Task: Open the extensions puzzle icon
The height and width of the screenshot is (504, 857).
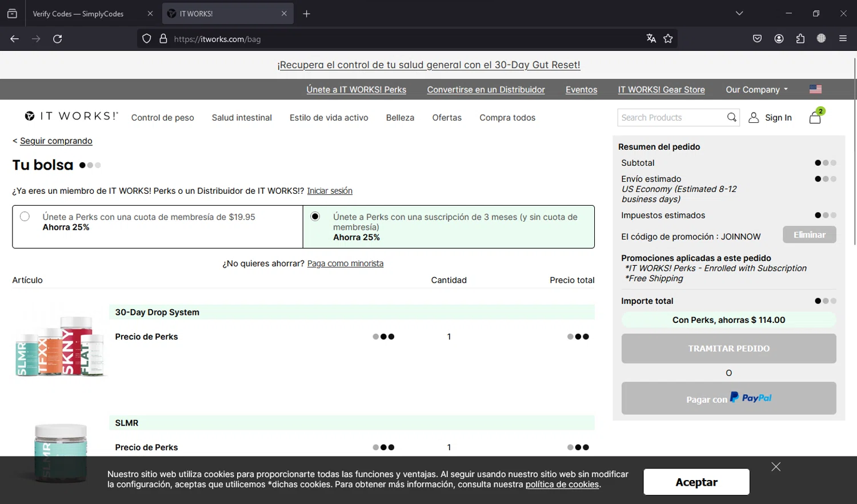Action: (x=800, y=39)
